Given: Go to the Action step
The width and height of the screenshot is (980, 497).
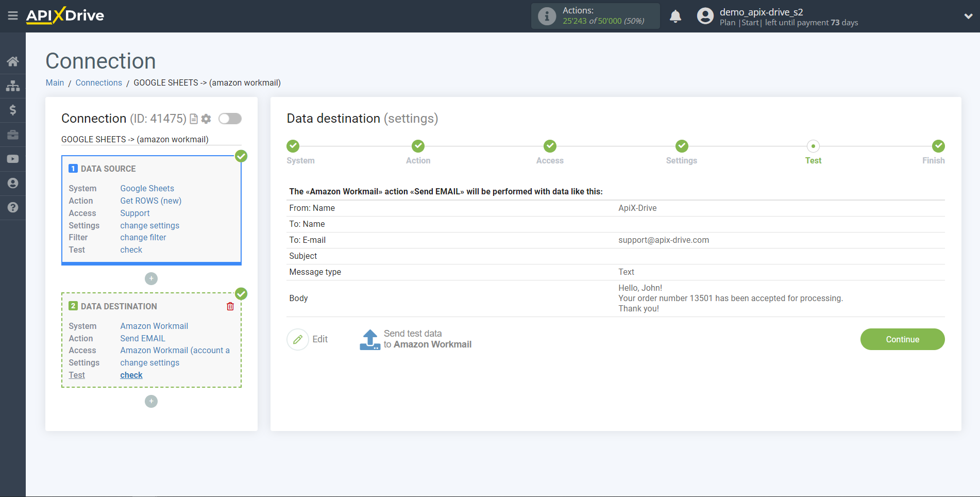Looking at the screenshot, I should coord(418,146).
